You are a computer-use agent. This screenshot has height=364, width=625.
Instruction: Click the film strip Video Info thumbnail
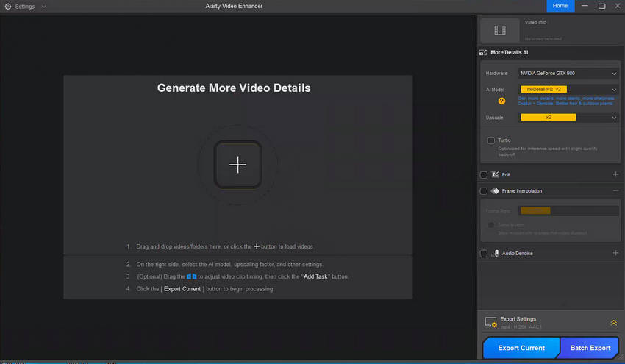pyautogui.click(x=500, y=30)
